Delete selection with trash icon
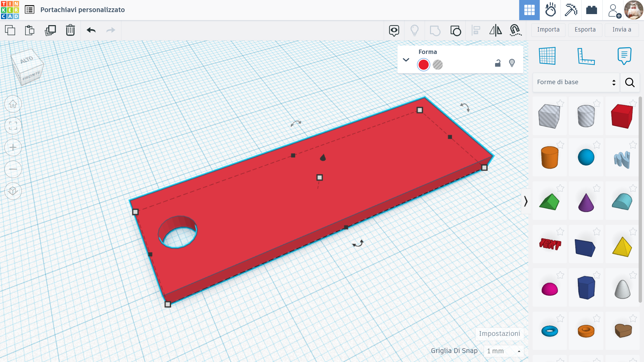The image size is (644, 362). click(x=70, y=30)
